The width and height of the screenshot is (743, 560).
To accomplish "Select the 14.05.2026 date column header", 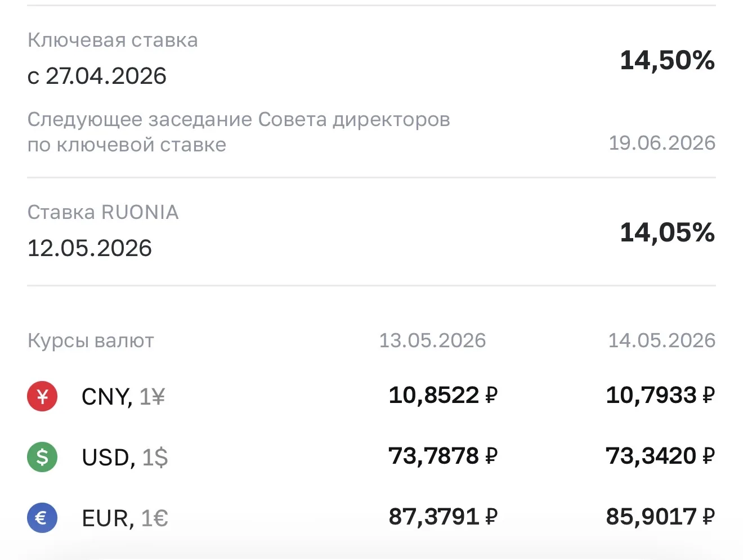I will point(661,341).
